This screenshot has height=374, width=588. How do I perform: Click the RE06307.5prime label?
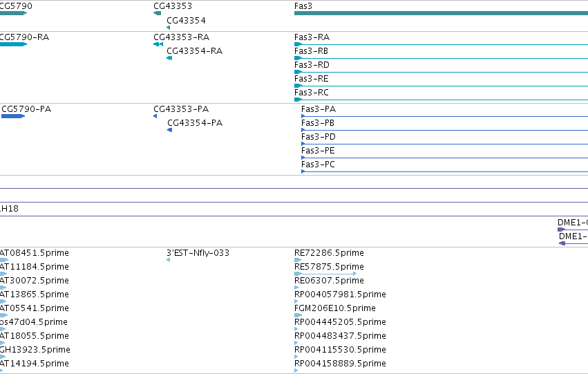pyautogui.click(x=330, y=281)
